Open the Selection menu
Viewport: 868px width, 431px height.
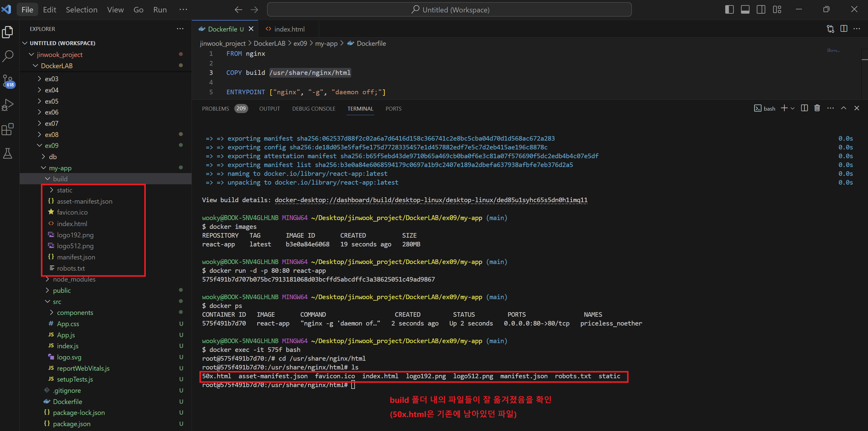(82, 10)
